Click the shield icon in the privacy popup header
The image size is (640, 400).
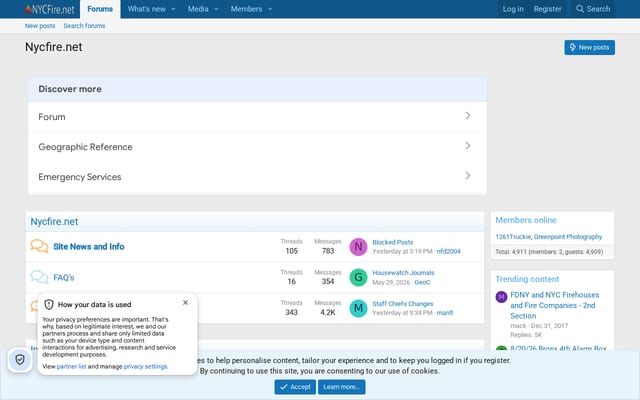click(x=49, y=304)
